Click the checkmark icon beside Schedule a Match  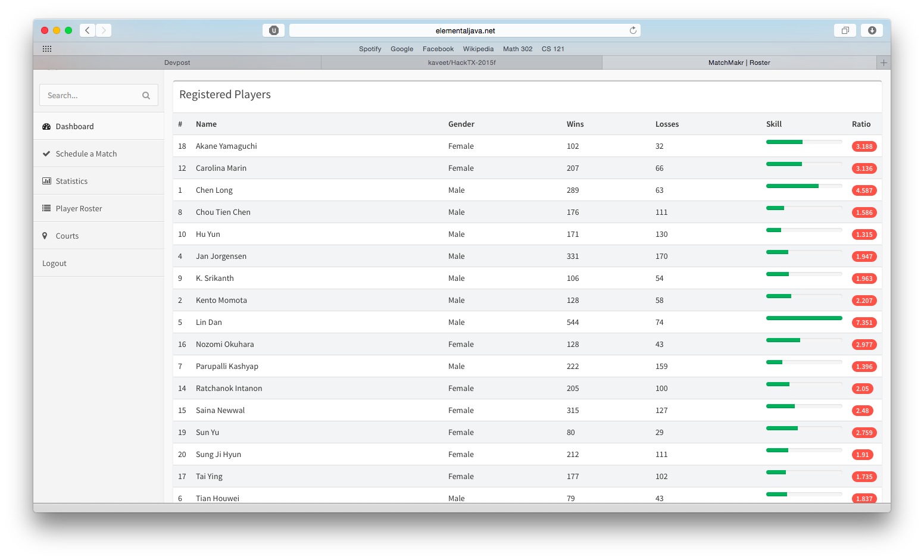tap(46, 154)
